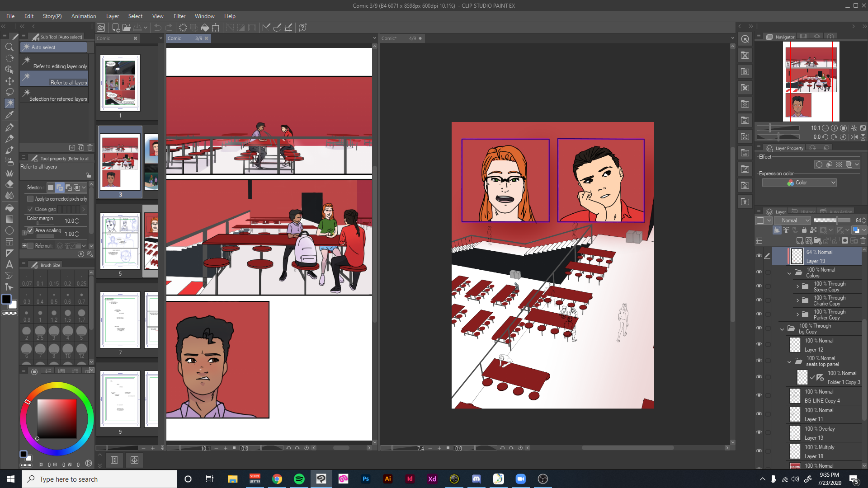
Task: Select the 0.5 brush size preset
Action: tap(54, 298)
